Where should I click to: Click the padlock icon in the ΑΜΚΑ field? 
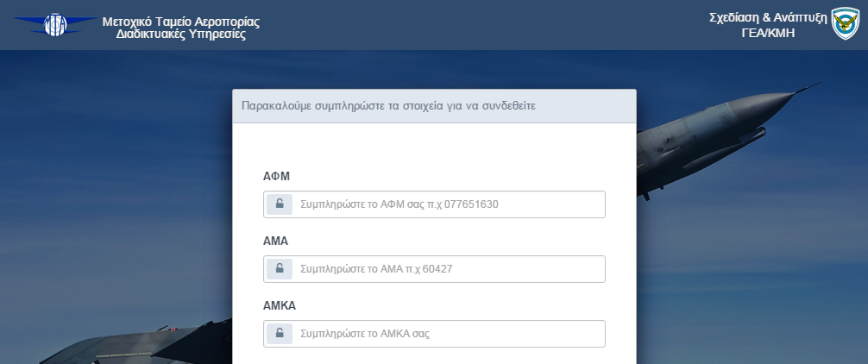tap(279, 333)
